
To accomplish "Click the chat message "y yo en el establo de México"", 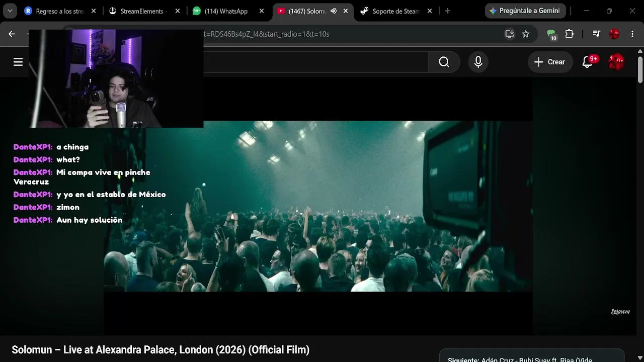I will [x=111, y=194].
